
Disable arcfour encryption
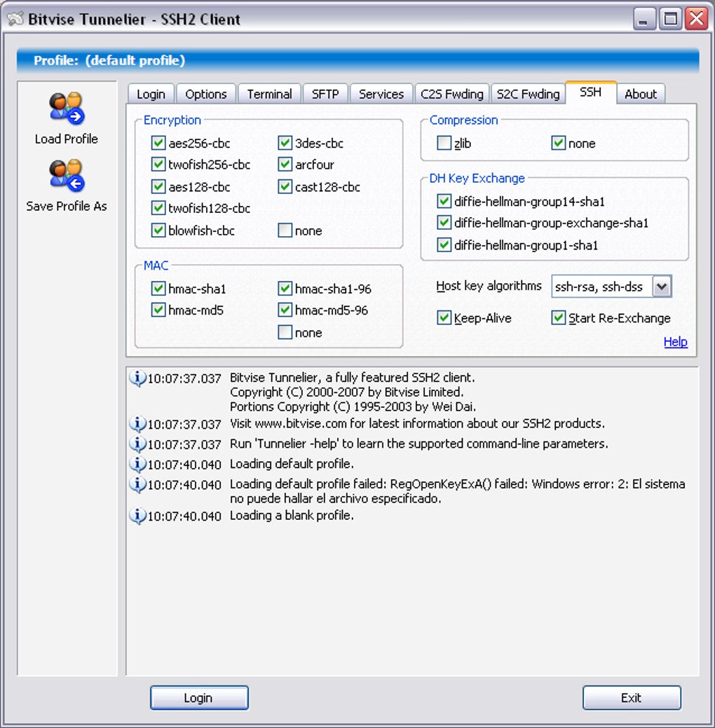pyautogui.click(x=285, y=164)
